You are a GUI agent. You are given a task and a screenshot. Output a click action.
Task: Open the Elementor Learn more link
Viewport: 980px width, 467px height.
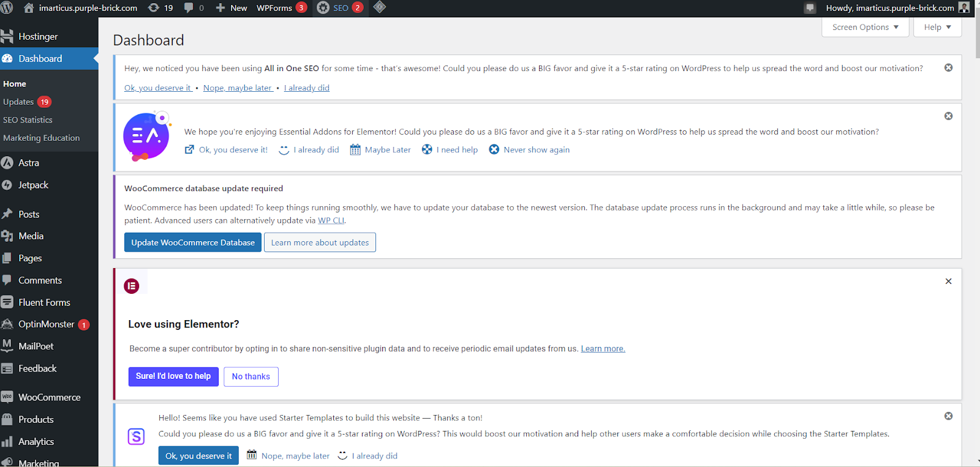pyautogui.click(x=603, y=349)
